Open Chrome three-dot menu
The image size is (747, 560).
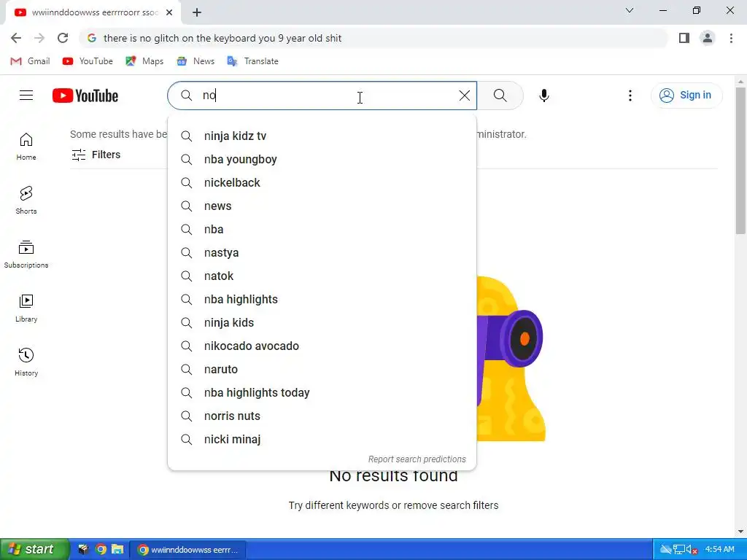click(x=731, y=38)
